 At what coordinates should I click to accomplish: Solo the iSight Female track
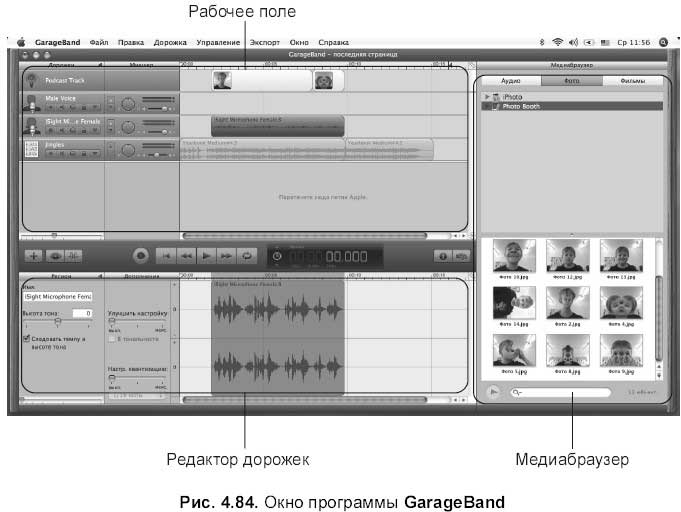pos(73,130)
